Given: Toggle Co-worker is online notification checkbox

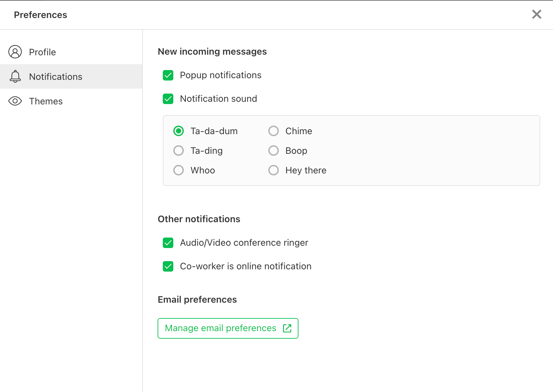Looking at the screenshot, I should (168, 266).
